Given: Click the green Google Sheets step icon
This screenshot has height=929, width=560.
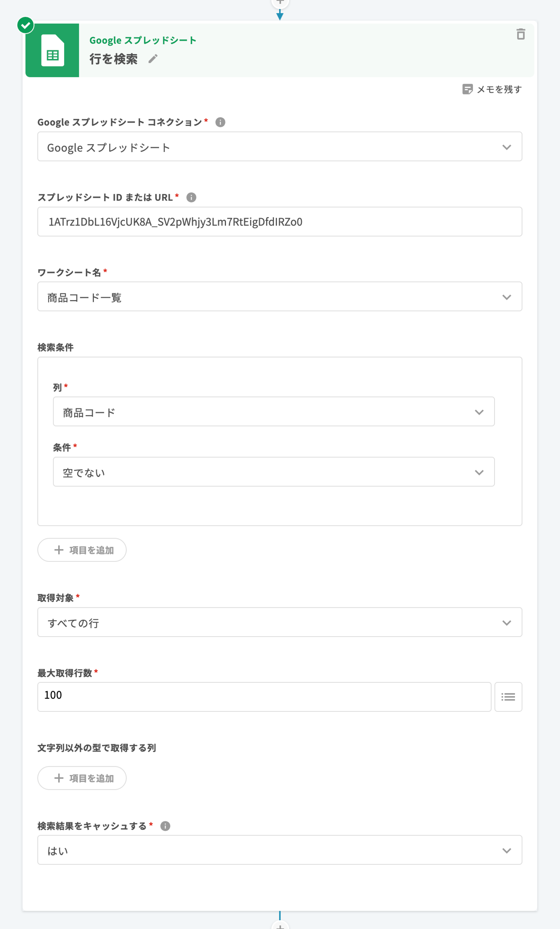Looking at the screenshot, I should coord(52,51).
